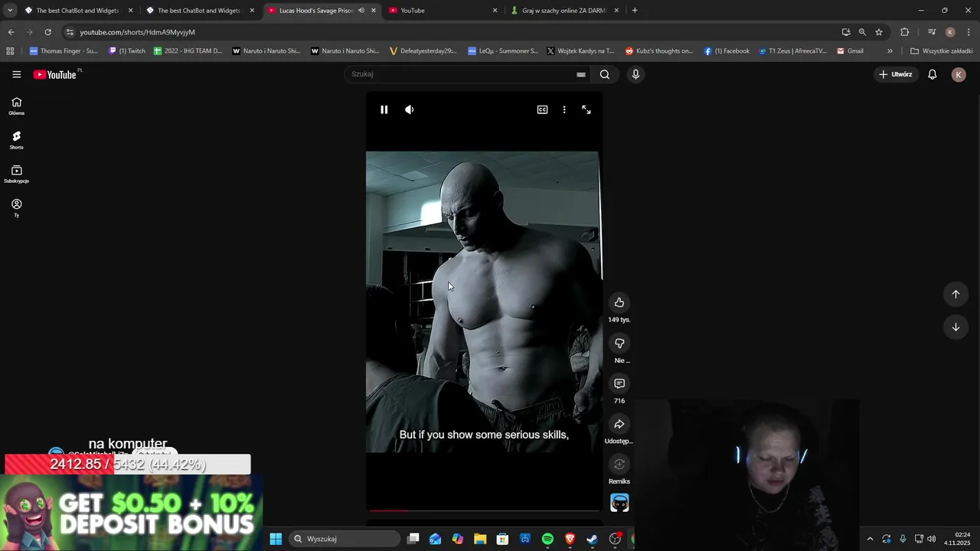
Task: Go to the next Short
Action: [x=955, y=327]
